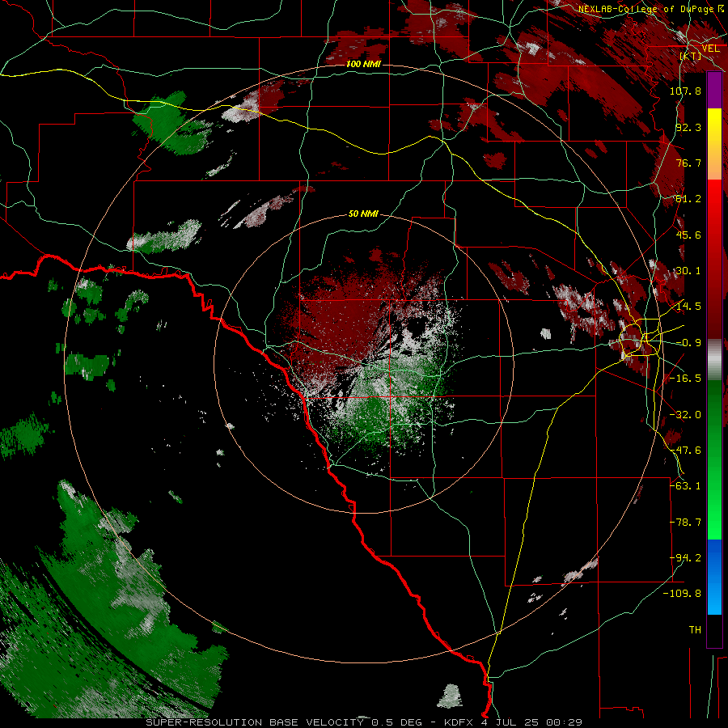
Task: Click the VEL legend title
Action: click(711, 49)
